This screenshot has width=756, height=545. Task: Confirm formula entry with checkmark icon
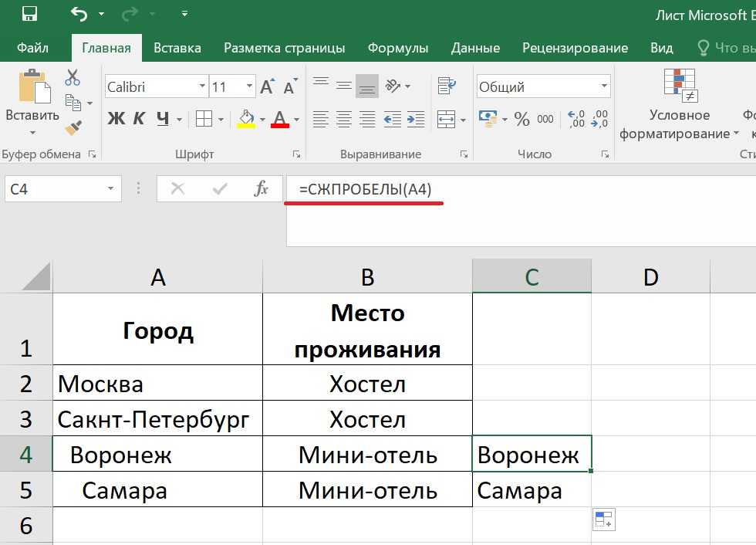pos(220,188)
